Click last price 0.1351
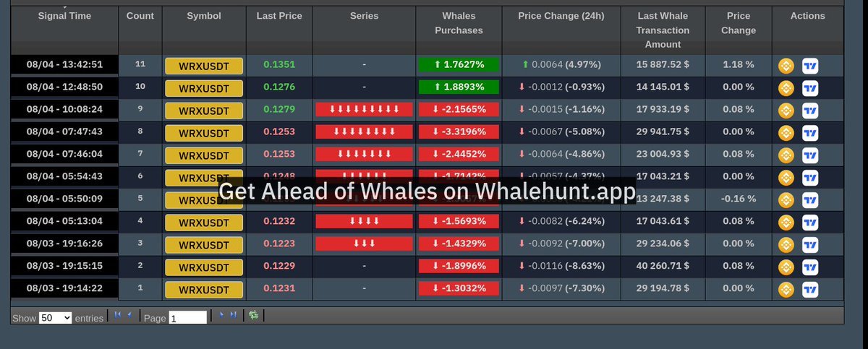This screenshot has height=349, width=868. point(279,64)
